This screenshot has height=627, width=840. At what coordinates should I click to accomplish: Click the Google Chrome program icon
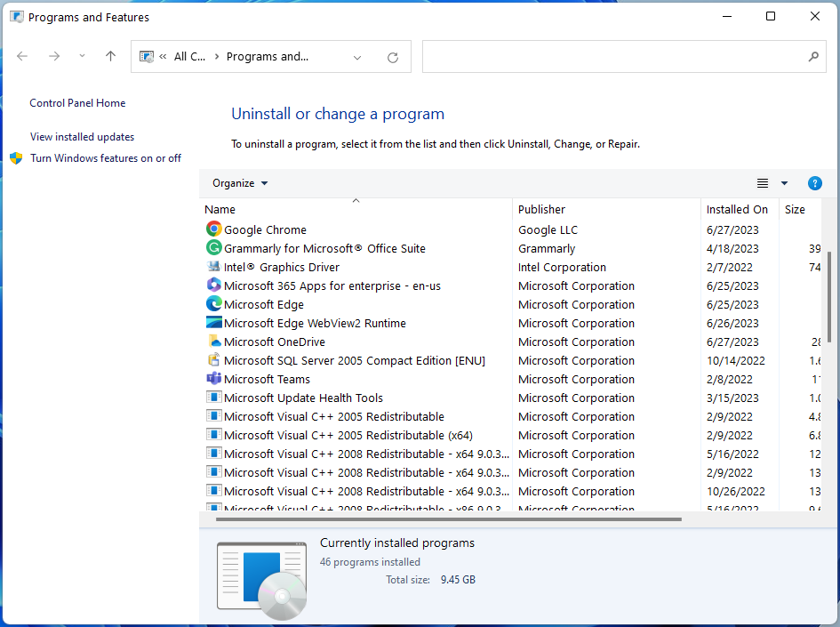click(x=213, y=229)
